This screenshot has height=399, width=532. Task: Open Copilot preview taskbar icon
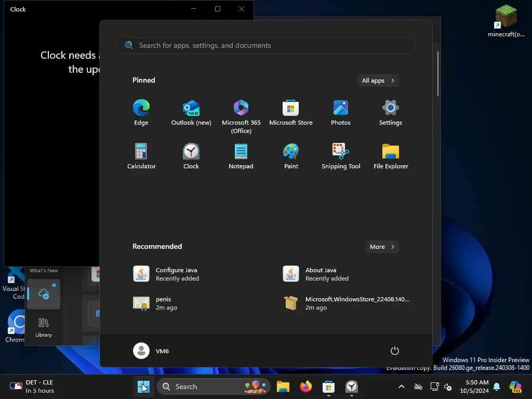515,387
